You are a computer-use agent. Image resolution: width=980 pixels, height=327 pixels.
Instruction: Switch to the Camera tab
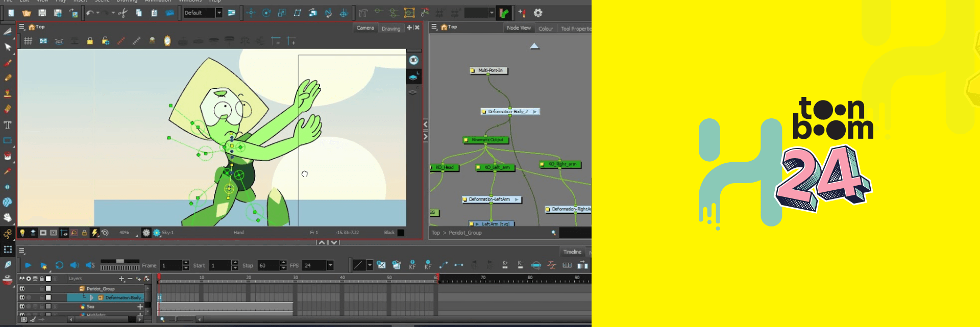pos(365,28)
